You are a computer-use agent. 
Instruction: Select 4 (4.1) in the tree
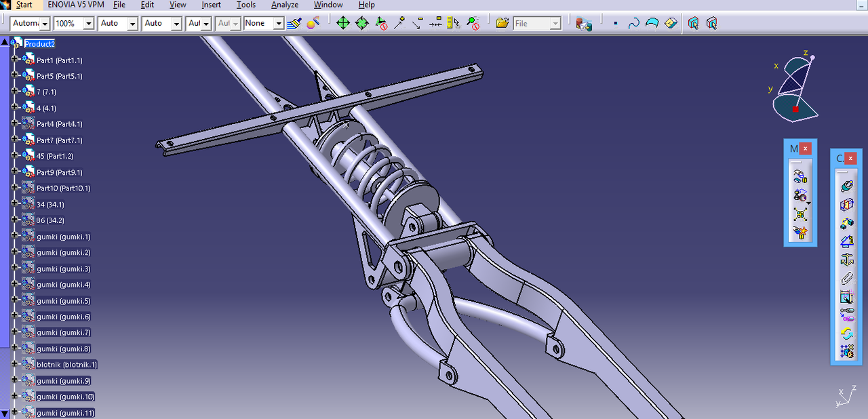point(46,108)
